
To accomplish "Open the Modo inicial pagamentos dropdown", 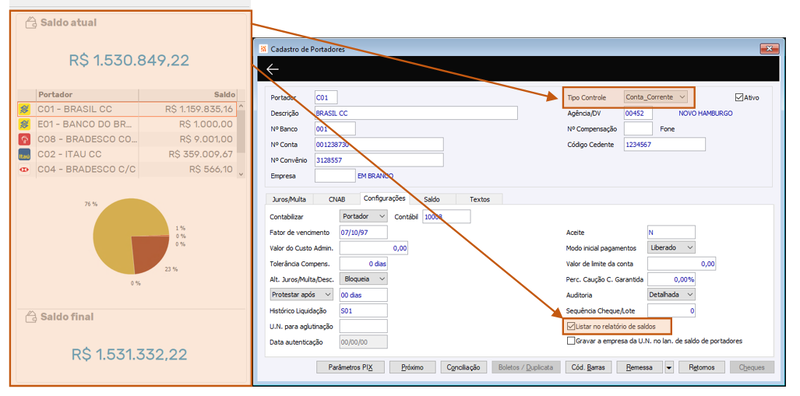I will [671, 248].
